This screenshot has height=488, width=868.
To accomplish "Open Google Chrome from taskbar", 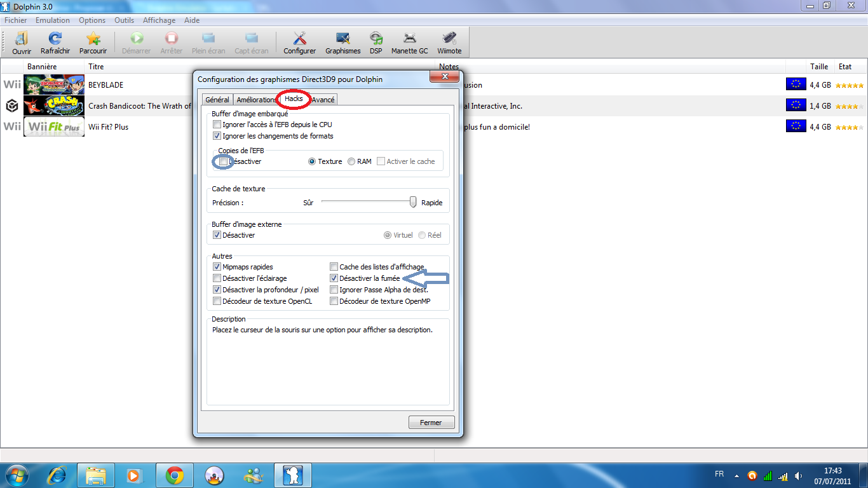I will tap(175, 475).
